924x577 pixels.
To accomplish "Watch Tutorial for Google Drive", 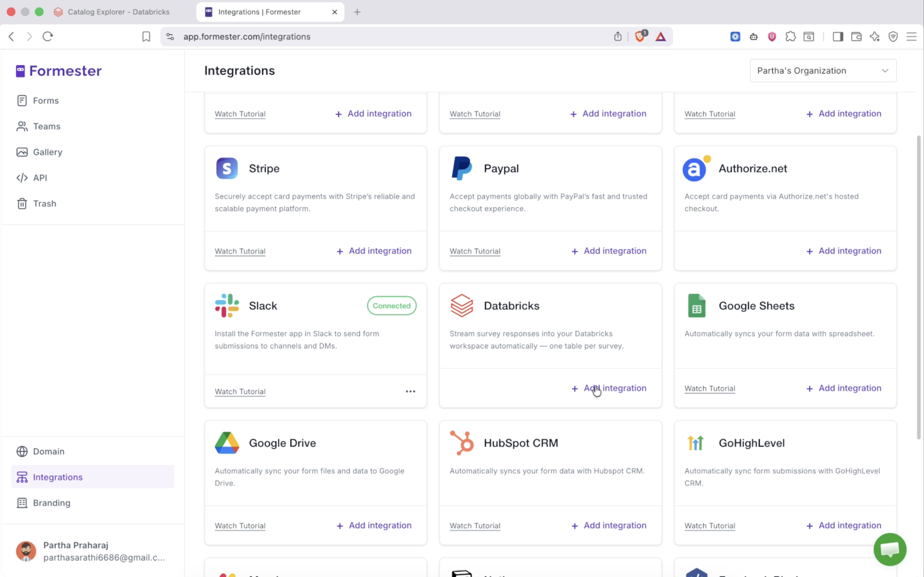I will click(x=240, y=526).
